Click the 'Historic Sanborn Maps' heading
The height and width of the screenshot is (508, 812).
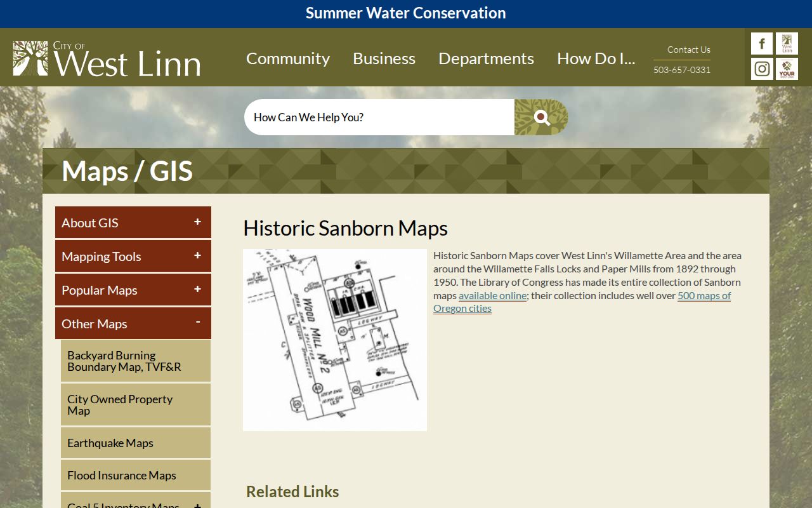coord(346,229)
